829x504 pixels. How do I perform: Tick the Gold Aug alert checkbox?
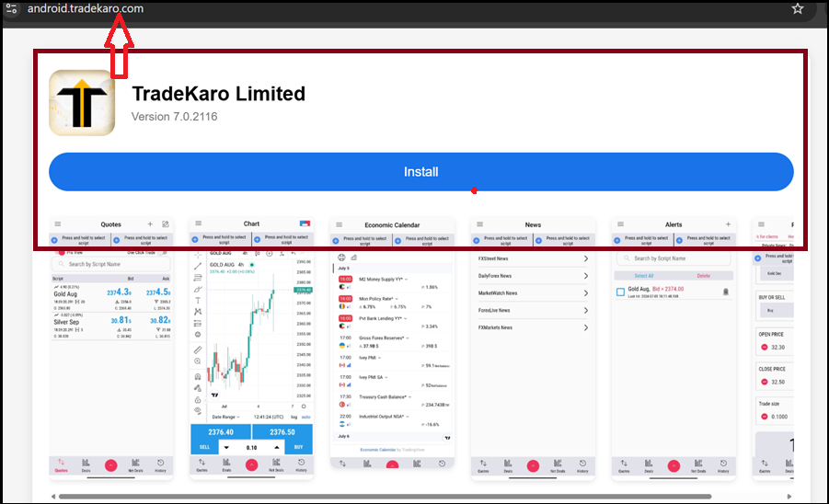point(621,292)
